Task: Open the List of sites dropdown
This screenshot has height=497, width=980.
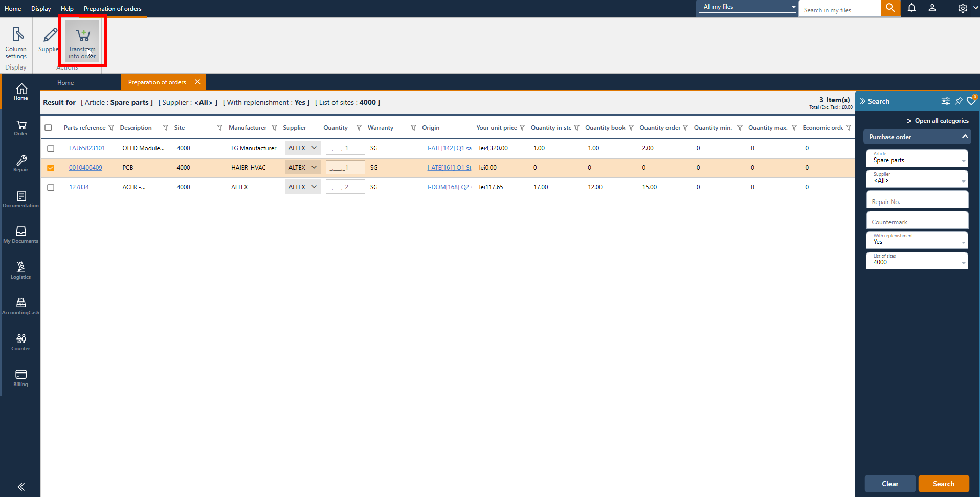Action: pos(917,260)
